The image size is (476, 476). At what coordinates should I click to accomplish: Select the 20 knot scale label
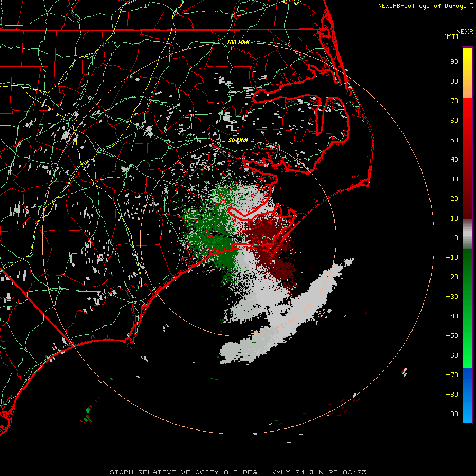pyautogui.click(x=454, y=199)
